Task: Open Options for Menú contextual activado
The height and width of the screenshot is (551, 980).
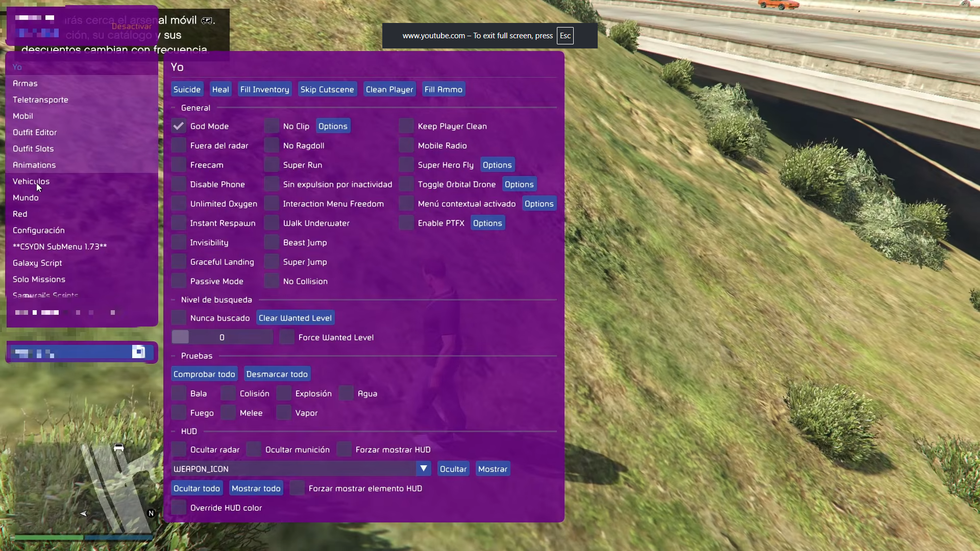Action: click(x=539, y=204)
